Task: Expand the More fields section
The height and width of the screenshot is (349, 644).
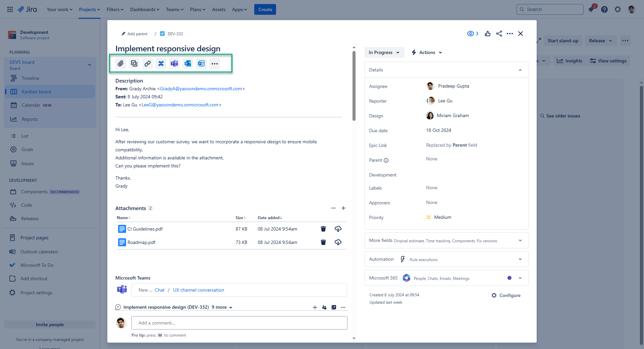Action: point(520,240)
